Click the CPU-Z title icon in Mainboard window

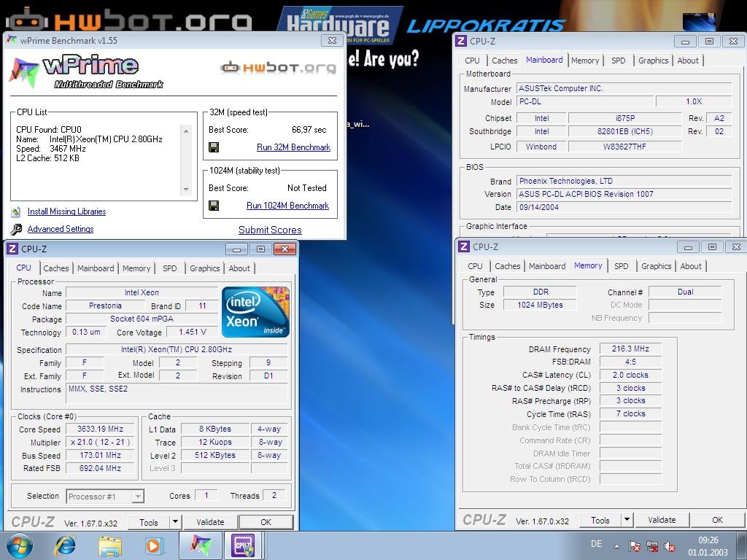[x=461, y=41]
